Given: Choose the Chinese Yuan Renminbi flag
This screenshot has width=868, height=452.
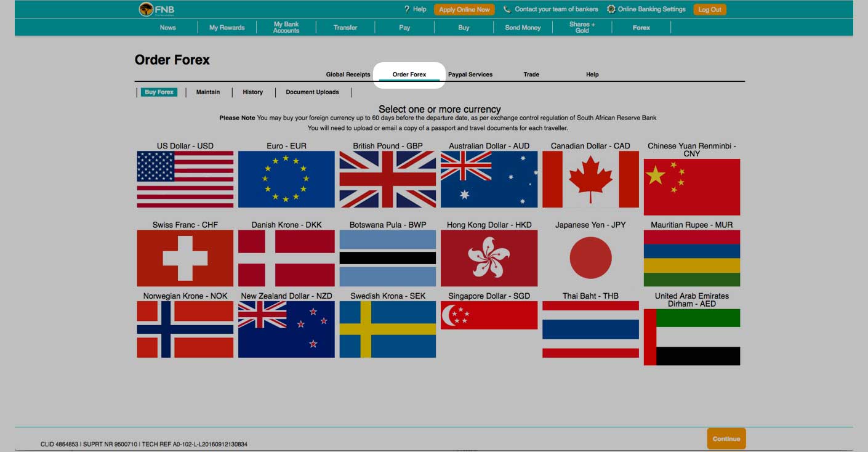Looking at the screenshot, I should tap(692, 187).
